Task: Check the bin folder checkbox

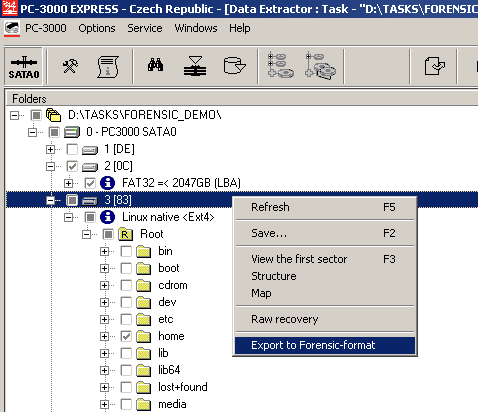Action: [126, 251]
